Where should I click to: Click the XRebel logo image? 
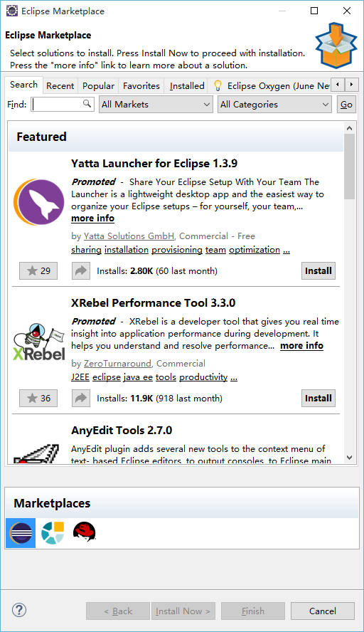coord(39,342)
